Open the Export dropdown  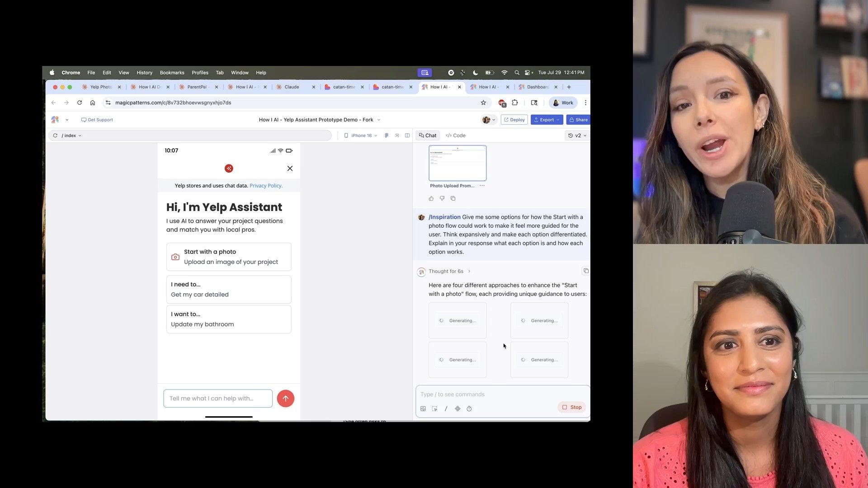[547, 120]
